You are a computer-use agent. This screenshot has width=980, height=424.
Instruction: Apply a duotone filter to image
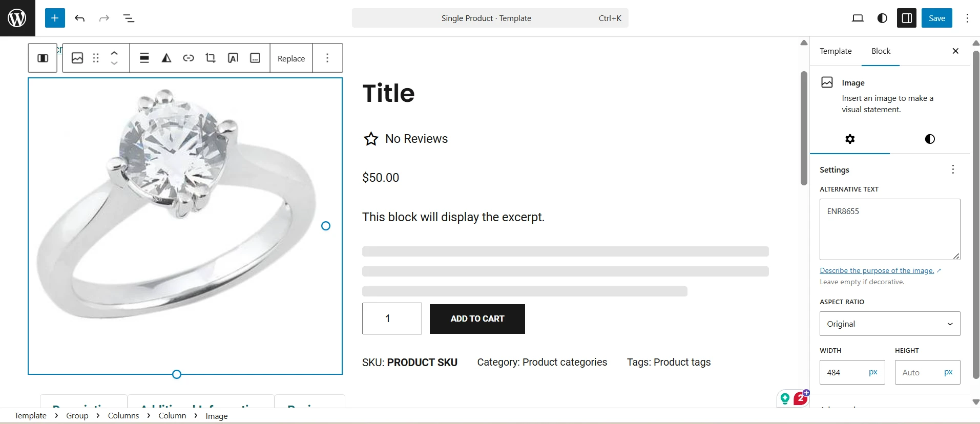coord(166,58)
